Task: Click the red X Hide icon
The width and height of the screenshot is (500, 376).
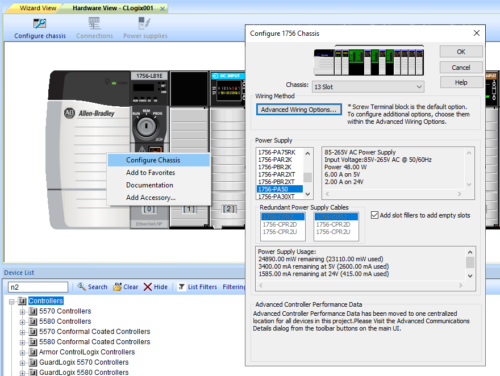Action: click(x=148, y=287)
